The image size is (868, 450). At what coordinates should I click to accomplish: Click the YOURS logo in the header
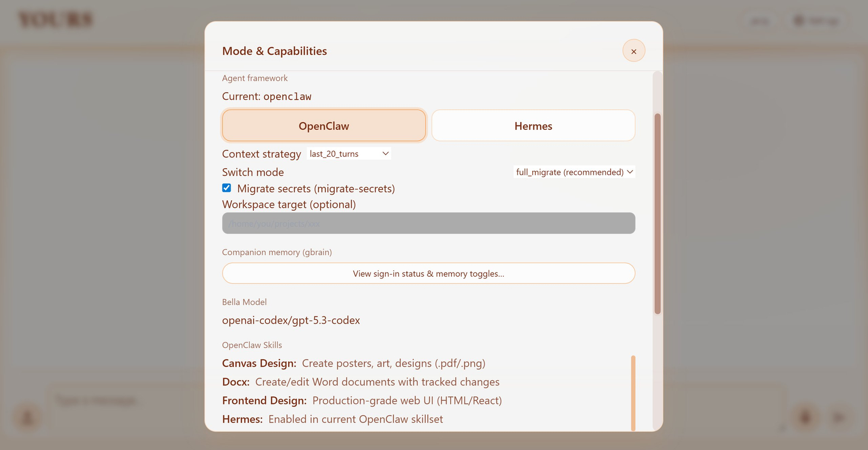(x=56, y=21)
